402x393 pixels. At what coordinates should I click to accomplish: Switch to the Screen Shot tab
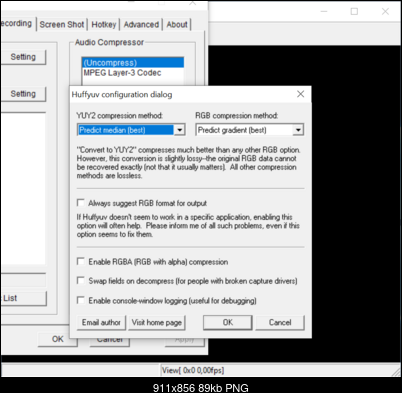[62, 25]
